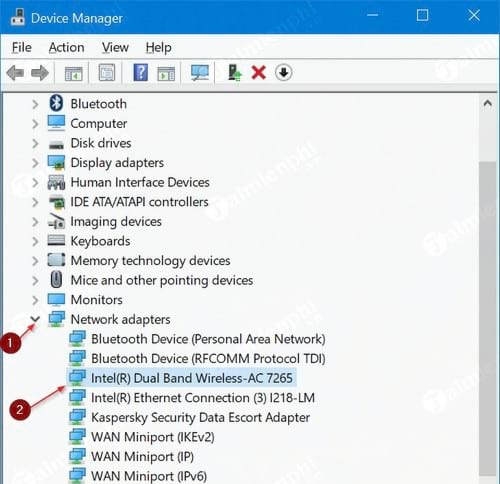Click the Update device driver icon
This screenshot has width=500, height=484.
pos(234,72)
